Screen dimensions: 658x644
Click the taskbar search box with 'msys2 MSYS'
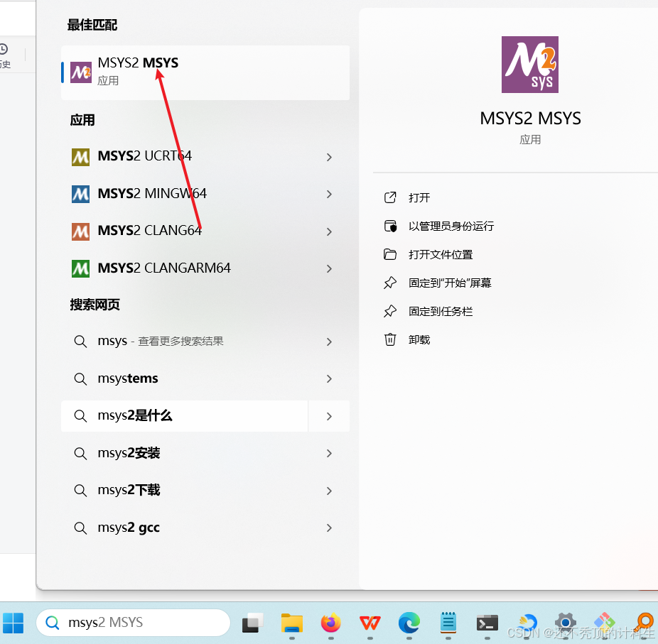coord(134,623)
